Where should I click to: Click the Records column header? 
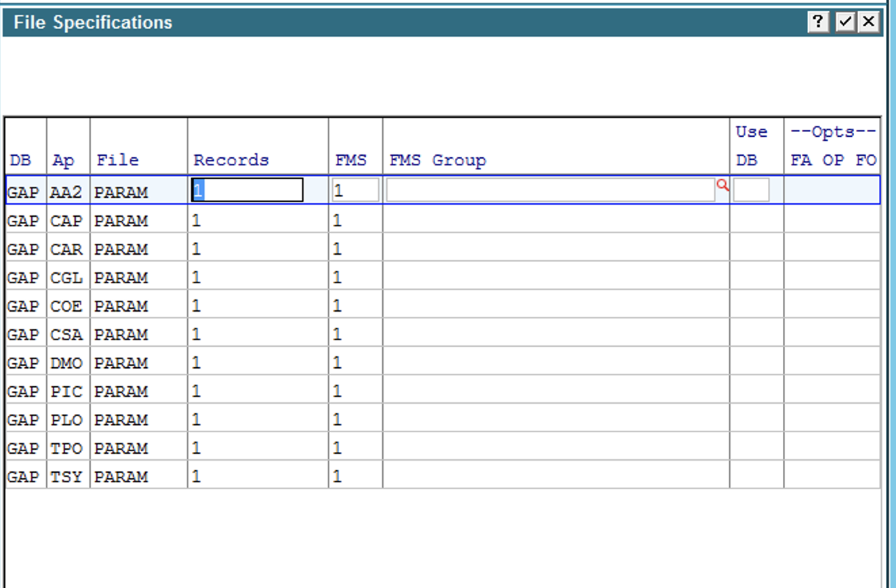click(x=231, y=161)
